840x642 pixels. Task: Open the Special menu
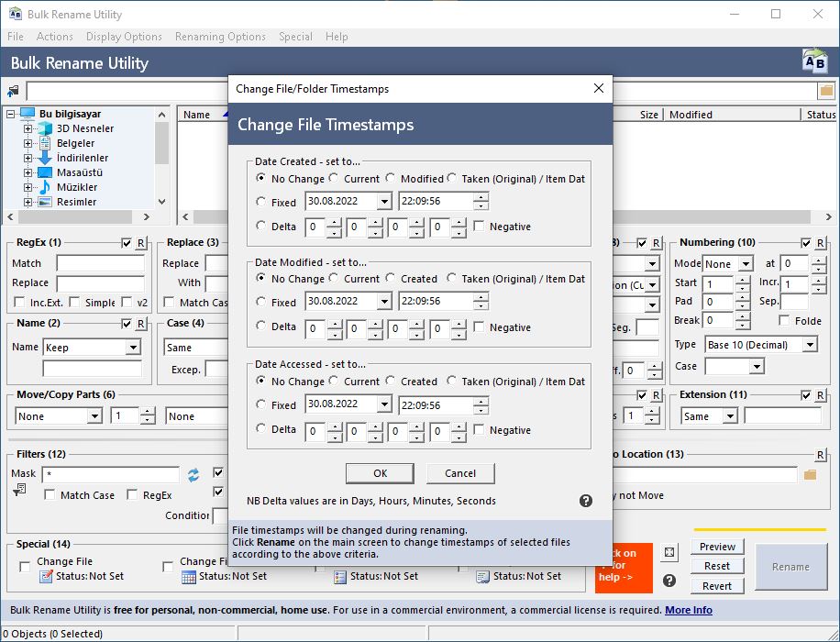(x=295, y=37)
